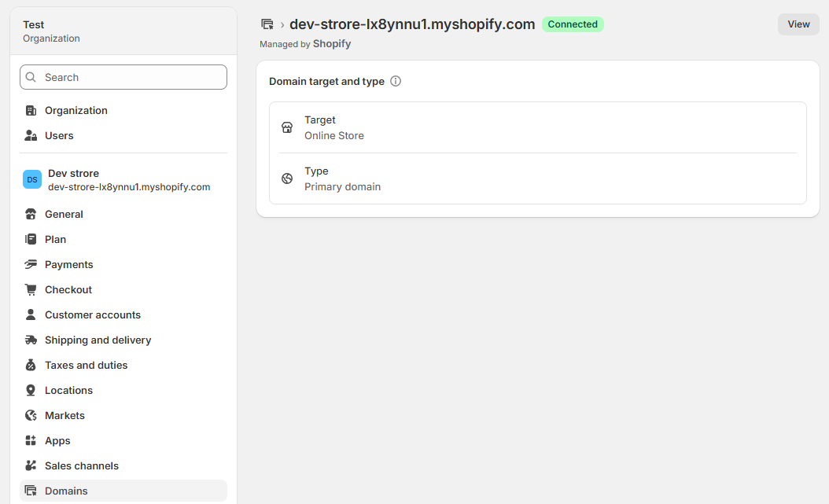Select Markets in sidebar
This screenshot has width=829, height=504.
(x=123, y=416)
